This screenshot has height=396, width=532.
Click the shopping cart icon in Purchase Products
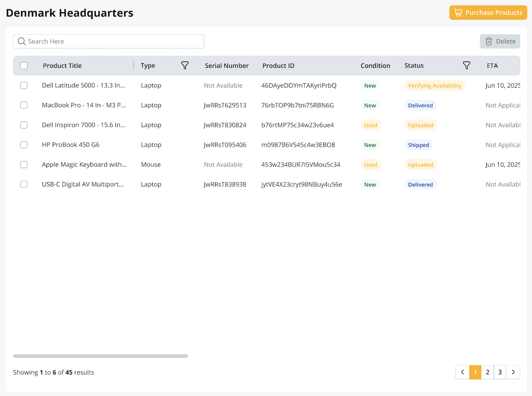click(458, 12)
